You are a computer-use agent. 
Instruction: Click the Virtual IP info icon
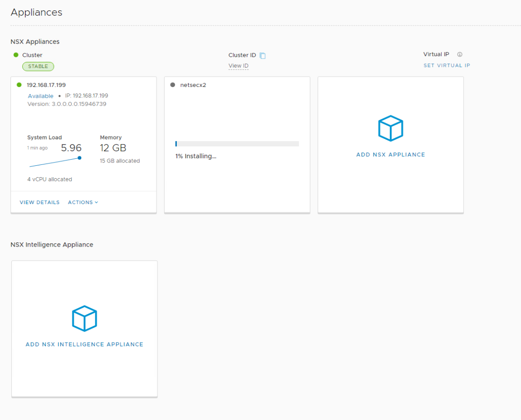click(460, 54)
